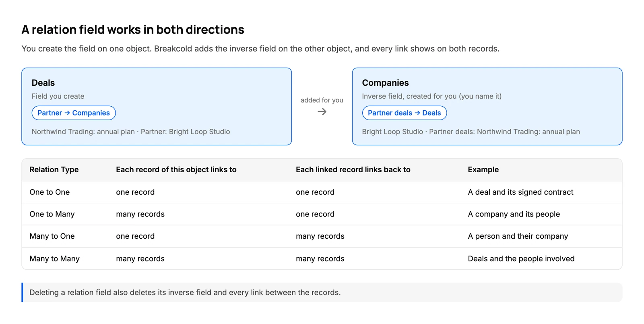Select the 'Many to Many' row label
This screenshot has width=644, height=324.
[x=54, y=259]
